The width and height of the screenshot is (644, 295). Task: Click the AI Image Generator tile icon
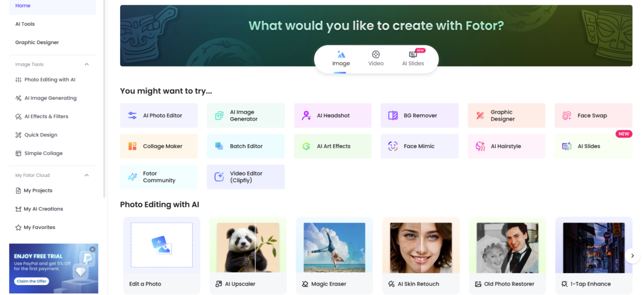coord(219,116)
